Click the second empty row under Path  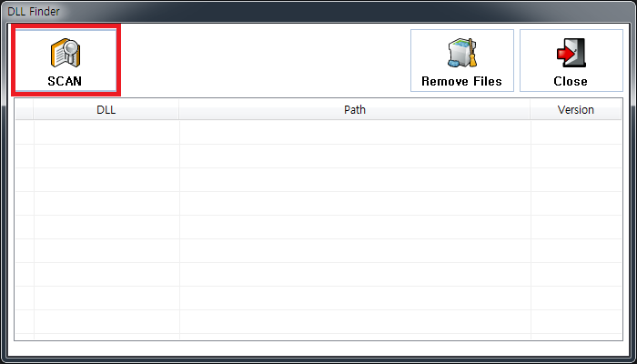355,157
